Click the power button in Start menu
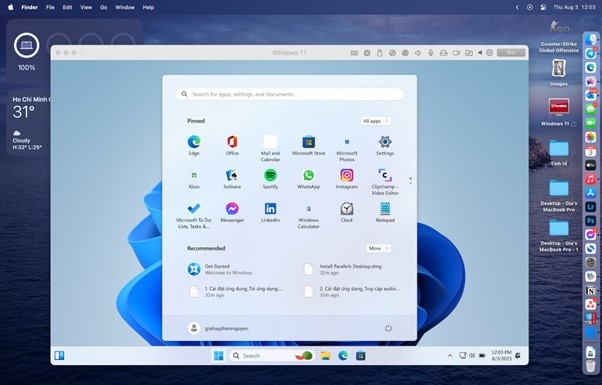Screen dimensions: 602x385 [388, 328]
